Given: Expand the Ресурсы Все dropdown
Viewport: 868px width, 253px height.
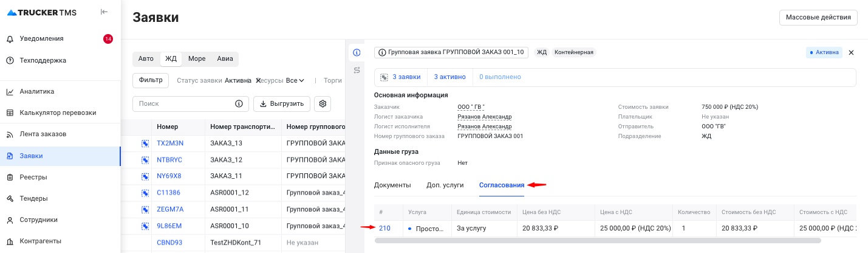Looking at the screenshot, I should (295, 80).
